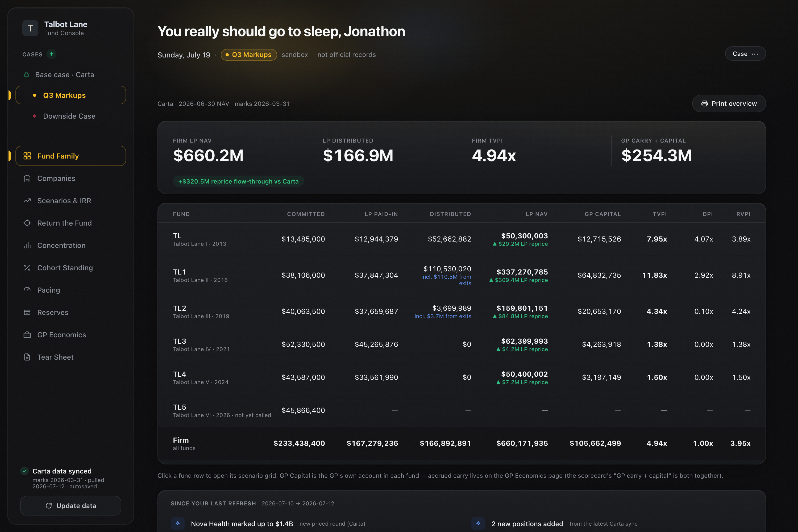Click the refresh icon in Update data
Viewport: 798px width, 532px height.
48,506
